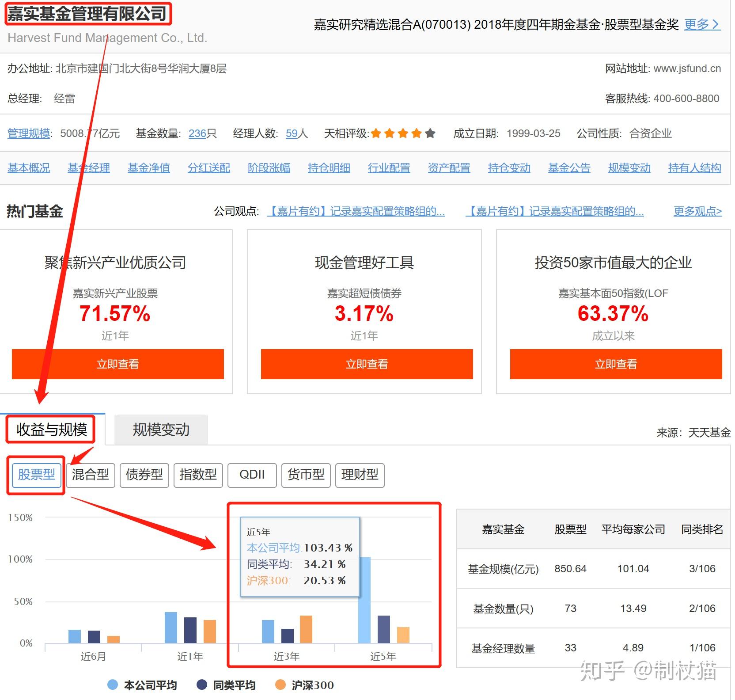Screen dimensions: 735x700
Task: Select 理财型 fund type filter
Action: pyautogui.click(x=360, y=475)
